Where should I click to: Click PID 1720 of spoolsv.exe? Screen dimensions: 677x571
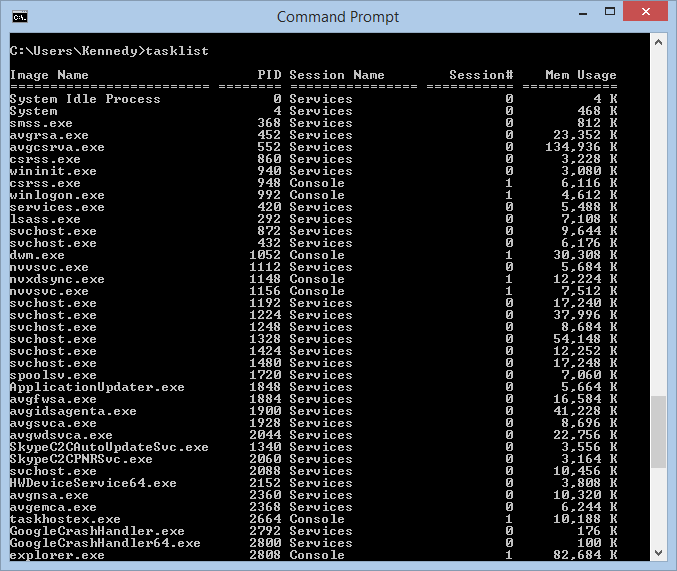tap(266, 375)
